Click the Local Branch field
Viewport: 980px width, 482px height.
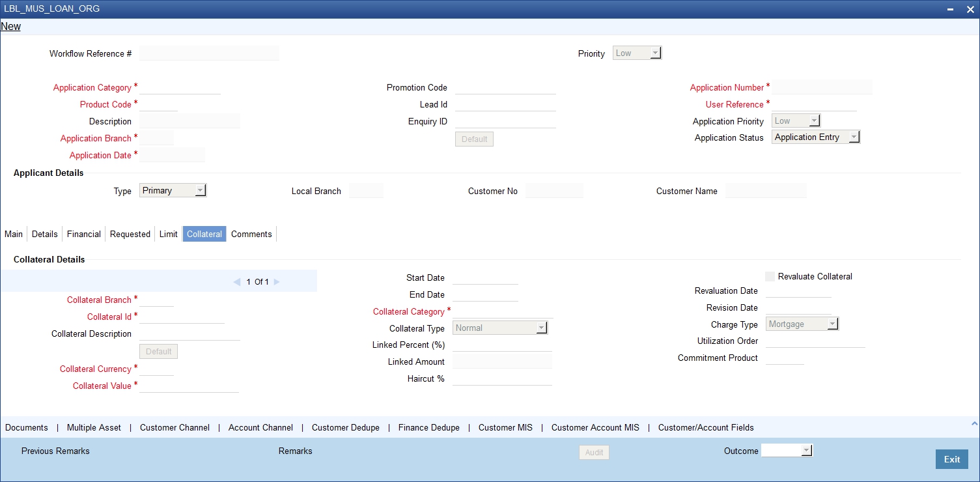pyautogui.click(x=366, y=191)
